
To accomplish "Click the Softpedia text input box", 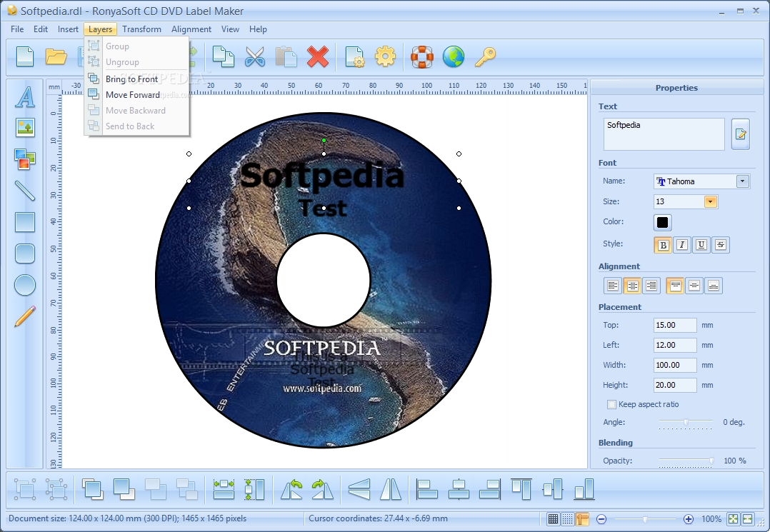I will (x=664, y=134).
